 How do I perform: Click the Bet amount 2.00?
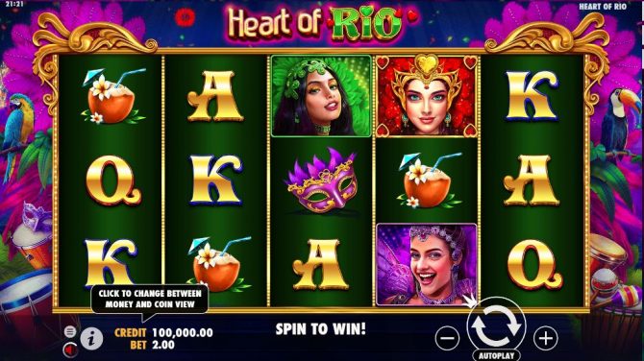[x=163, y=345]
